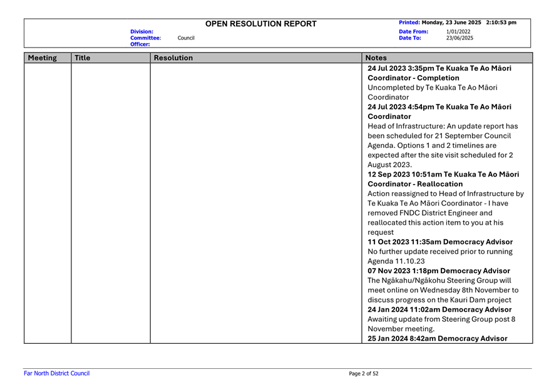Viewport: 554px width, 392px height.
Task: Click the 'Far North District Council' footer text
Action: point(56,373)
